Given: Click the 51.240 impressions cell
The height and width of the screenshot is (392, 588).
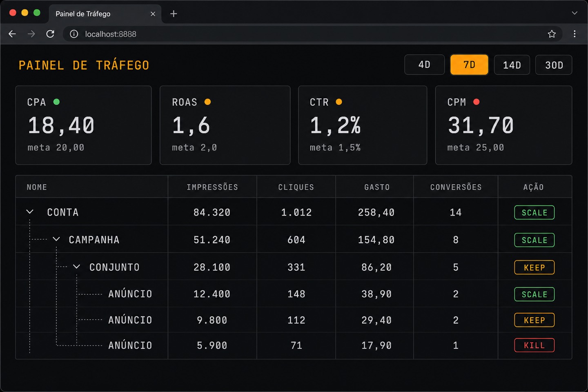Looking at the screenshot, I should [212, 240].
